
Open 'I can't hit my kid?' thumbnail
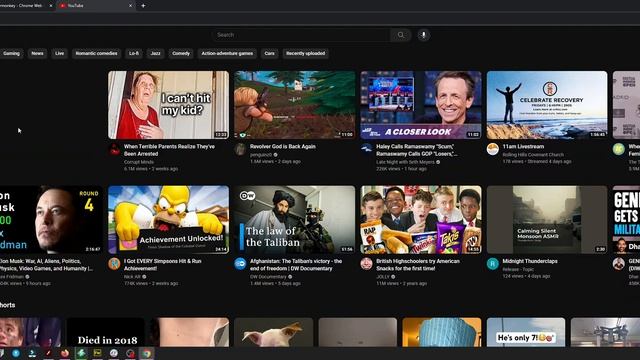169,105
